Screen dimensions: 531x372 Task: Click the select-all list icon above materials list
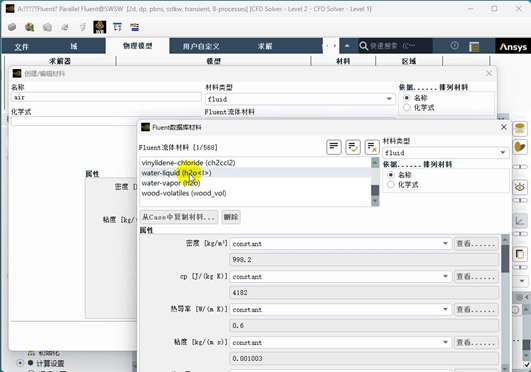(x=334, y=147)
